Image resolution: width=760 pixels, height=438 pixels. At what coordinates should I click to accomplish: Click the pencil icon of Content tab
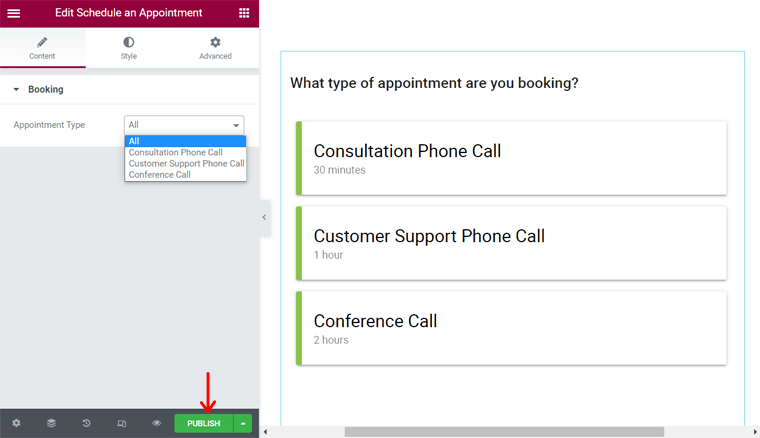click(x=42, y=42)
